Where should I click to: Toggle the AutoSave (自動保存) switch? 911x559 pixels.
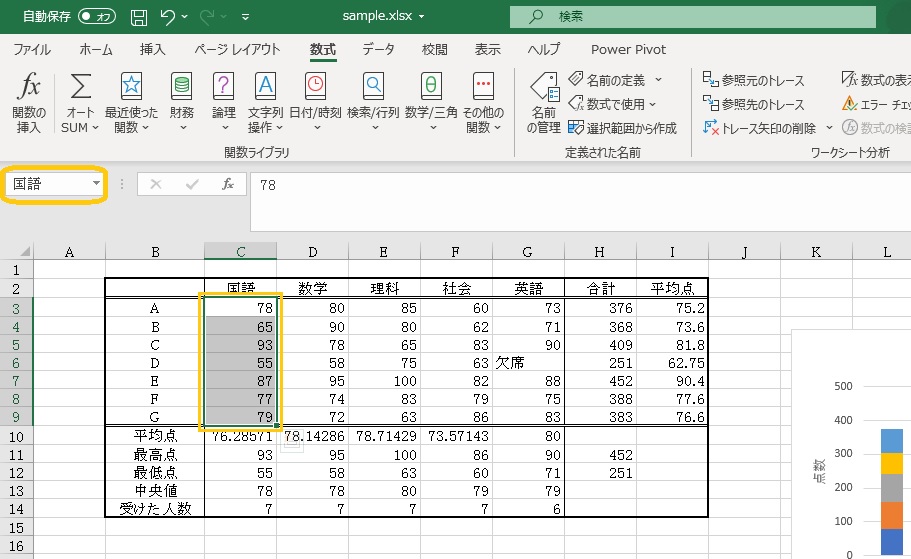click(x=96, y=17)
